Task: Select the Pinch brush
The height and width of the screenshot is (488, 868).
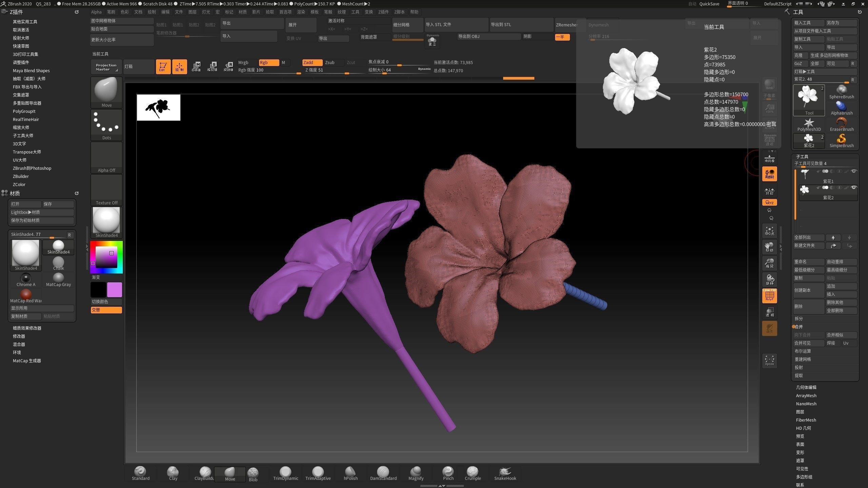Action: [448, 474]
